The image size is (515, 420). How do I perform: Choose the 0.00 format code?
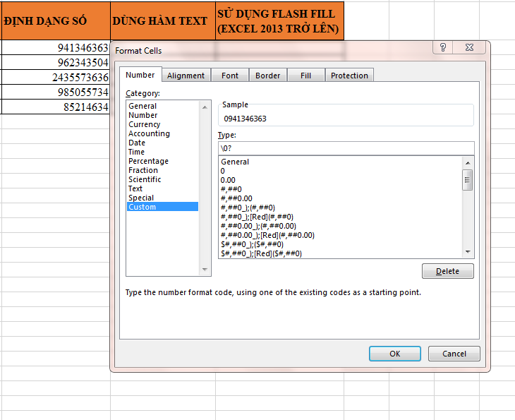pyautogui.click(x=229, y=180)
